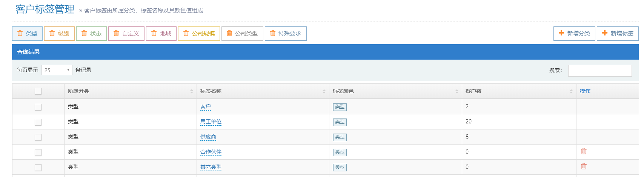Open the 每页显示 records dropdown

coord(57,70)
